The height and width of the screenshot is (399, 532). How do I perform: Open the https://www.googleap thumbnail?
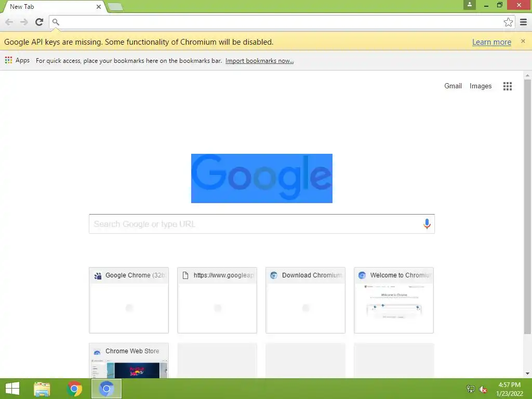coord(217,300)
